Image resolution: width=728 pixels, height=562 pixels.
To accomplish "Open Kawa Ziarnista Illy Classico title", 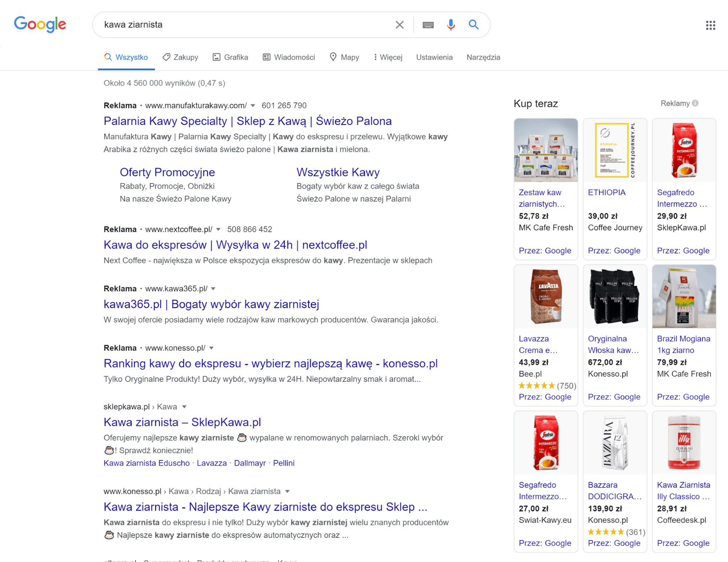I will point(683,491).
